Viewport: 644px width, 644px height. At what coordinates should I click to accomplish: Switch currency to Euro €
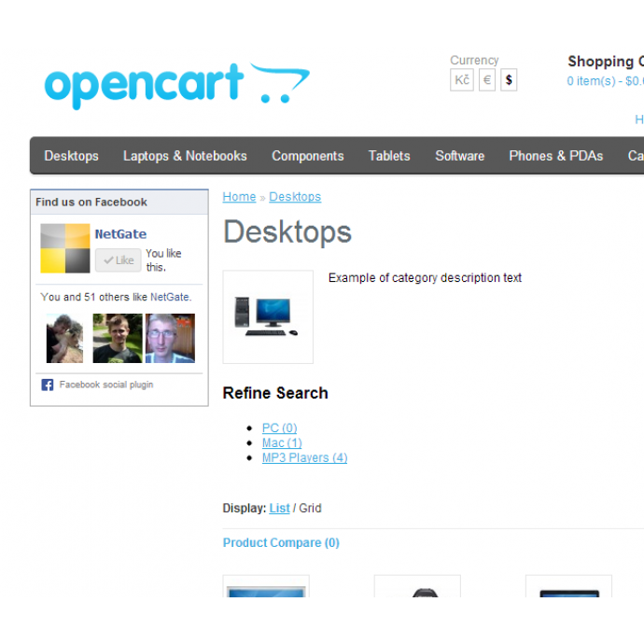pyautogui.click(x=486, y=79)
